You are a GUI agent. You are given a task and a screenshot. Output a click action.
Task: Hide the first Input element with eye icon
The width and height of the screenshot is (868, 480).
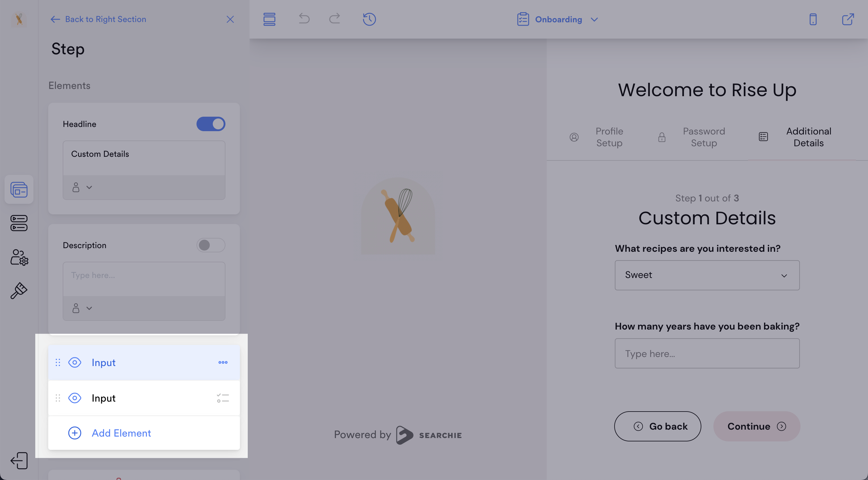click(74, 362)
